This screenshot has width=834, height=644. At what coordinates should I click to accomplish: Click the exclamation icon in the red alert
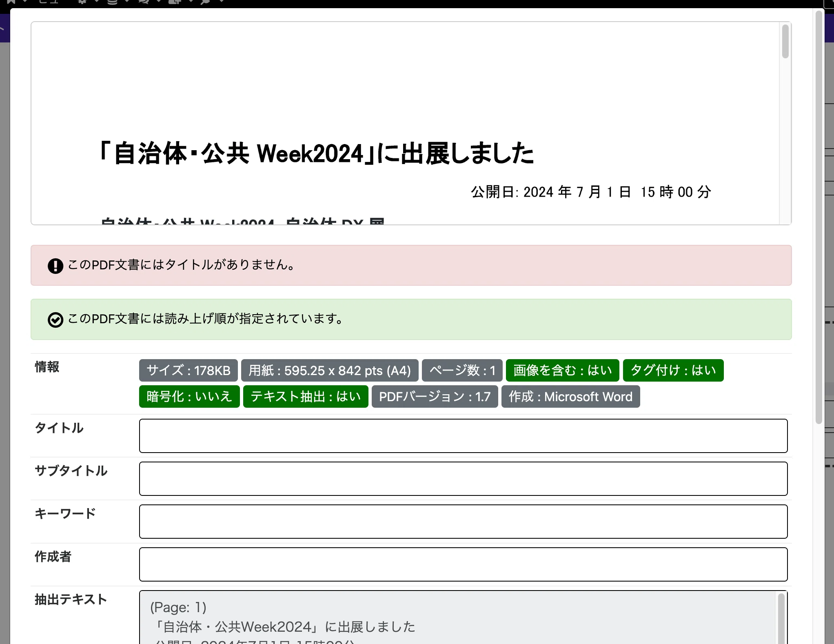coord(55,266)
